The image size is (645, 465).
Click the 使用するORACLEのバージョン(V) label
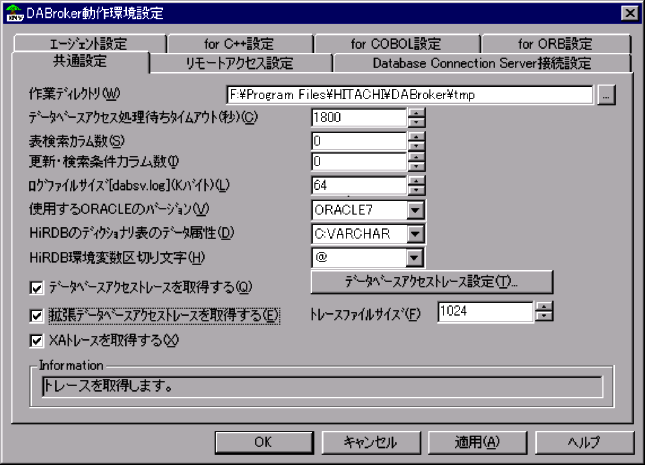click(119, 209)
